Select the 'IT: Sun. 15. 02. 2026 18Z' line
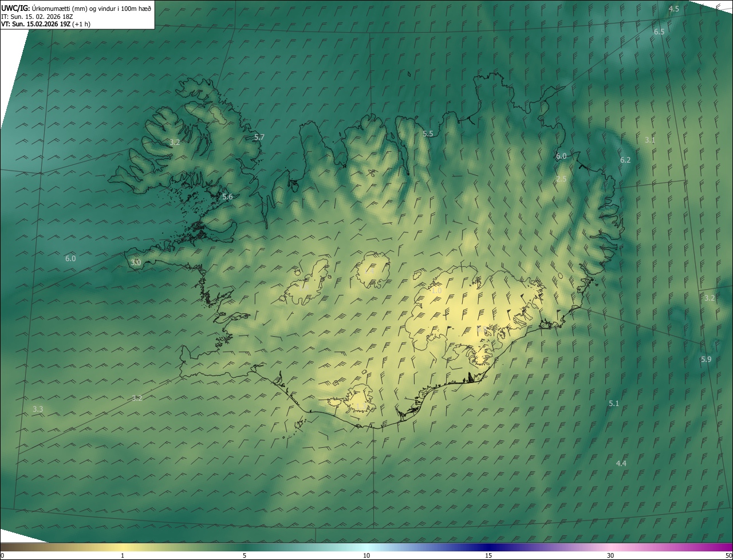The width and height of the screenshot is (733, 560). coord(37,16)
